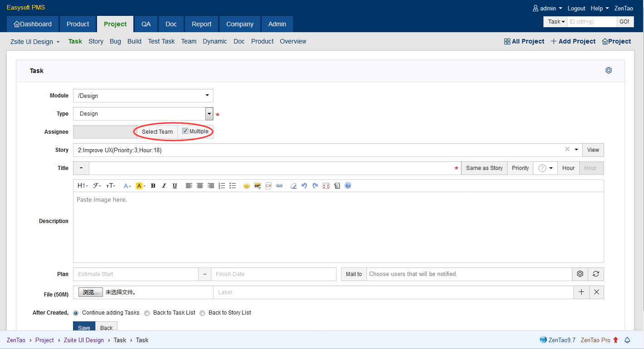
Task: Open the admin user menu
Action: pyautogui.click(x=547, y=8)
